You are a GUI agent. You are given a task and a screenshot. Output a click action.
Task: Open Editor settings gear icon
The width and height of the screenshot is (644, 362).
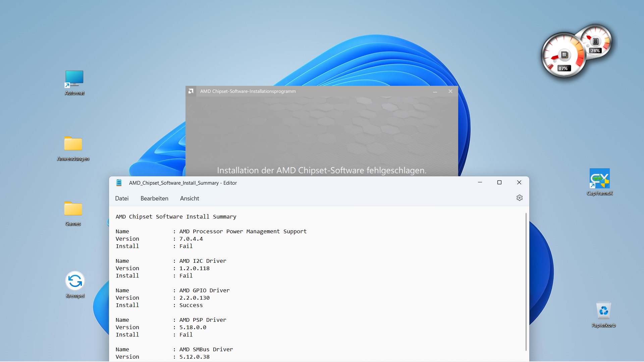520,198
